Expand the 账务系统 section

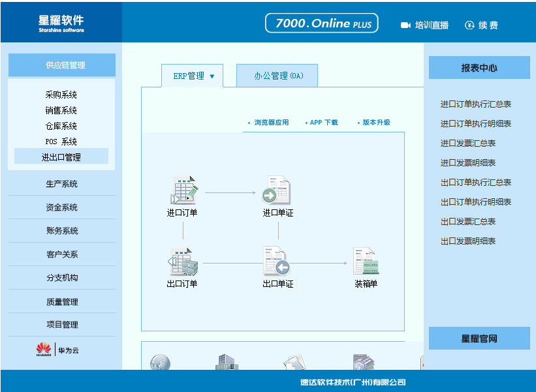click(62, 231)
